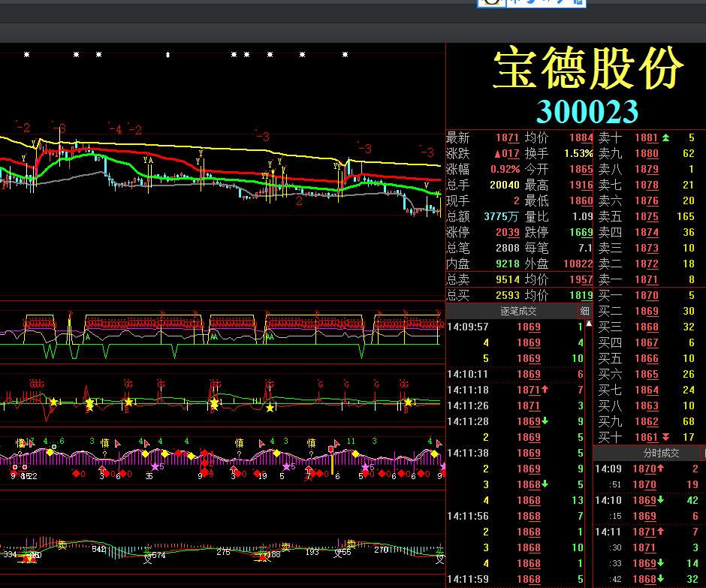Click the up arrow on the 14:09 分时成交 row
This screenshot has width=706, height=588.
click(660, 469)
